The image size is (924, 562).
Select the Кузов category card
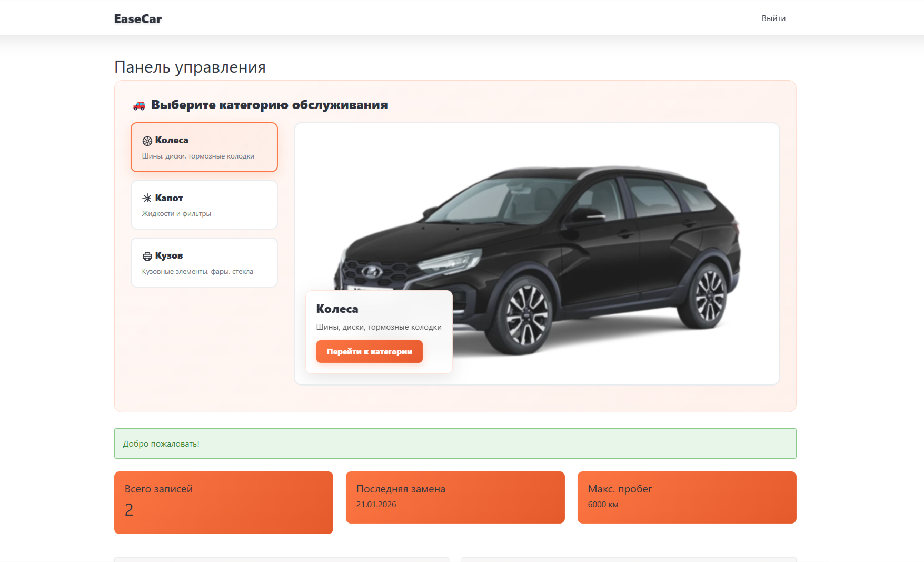204,262
